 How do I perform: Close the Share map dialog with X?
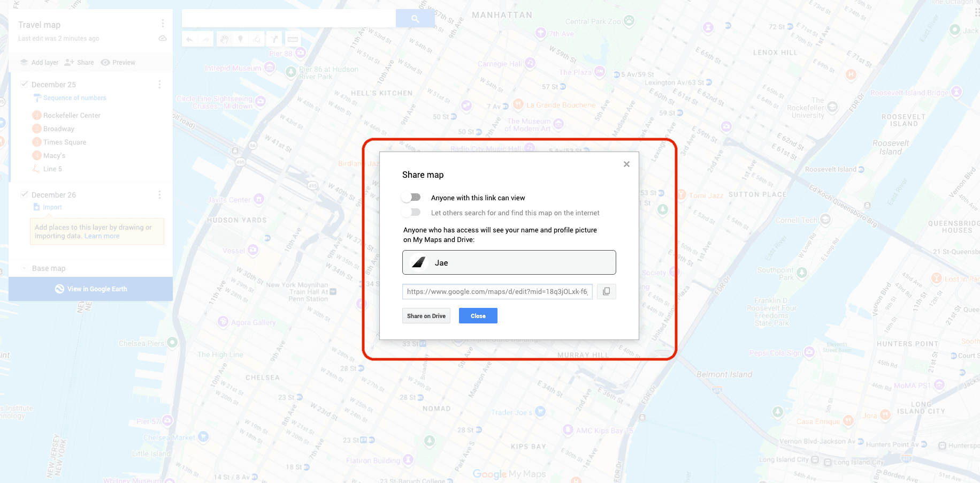(626, 164)
